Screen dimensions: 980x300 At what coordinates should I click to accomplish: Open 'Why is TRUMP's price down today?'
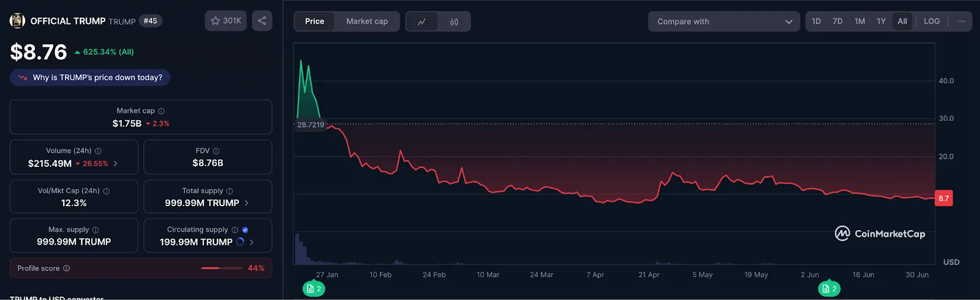click(90, 77)
